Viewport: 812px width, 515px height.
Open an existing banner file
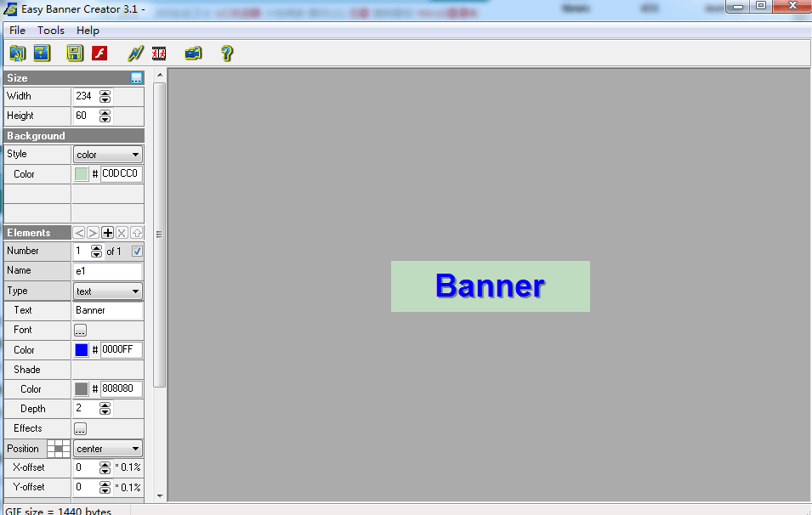(x=18, y=53)
